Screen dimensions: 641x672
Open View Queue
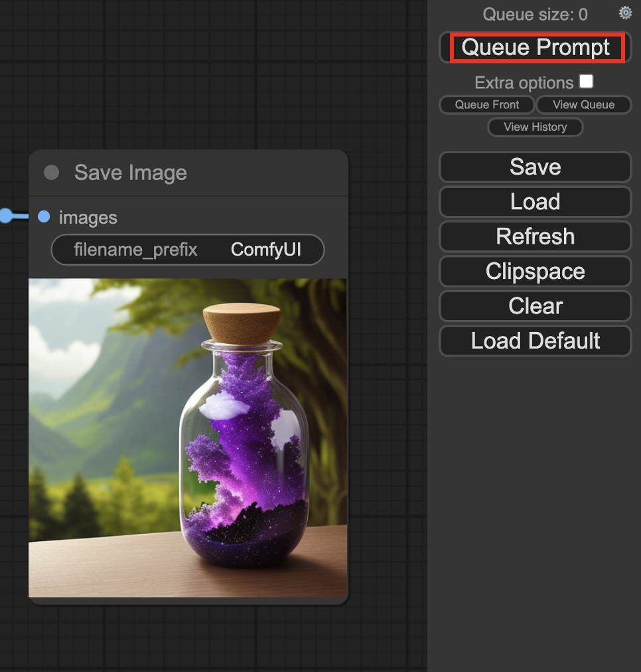point(584,104)
